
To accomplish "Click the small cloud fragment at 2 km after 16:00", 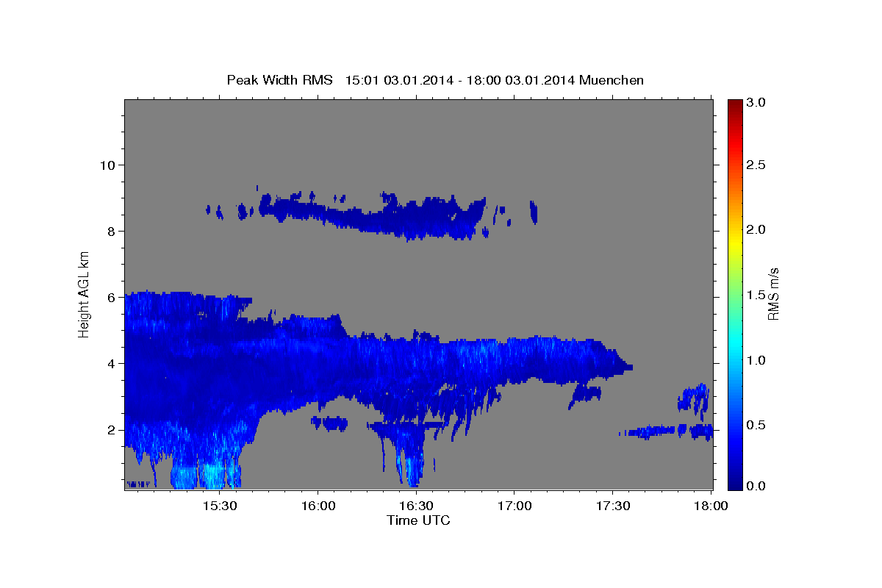I will (x=329, y=423).
